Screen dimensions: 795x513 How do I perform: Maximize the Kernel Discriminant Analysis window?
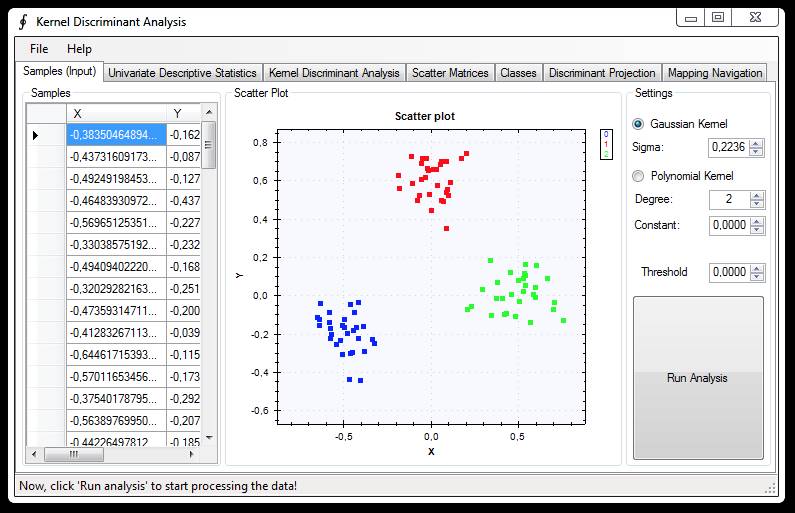pyautogui.click(x=717, y=18)
